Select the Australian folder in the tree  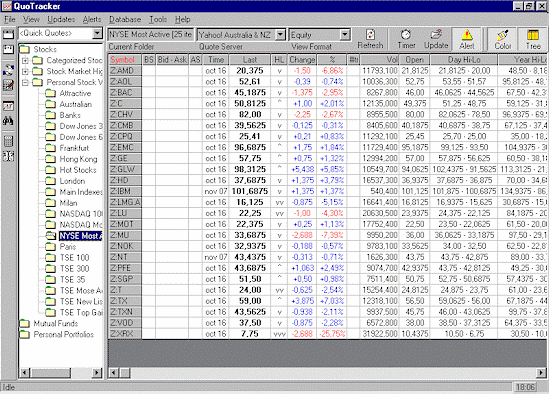pos(75,104)
